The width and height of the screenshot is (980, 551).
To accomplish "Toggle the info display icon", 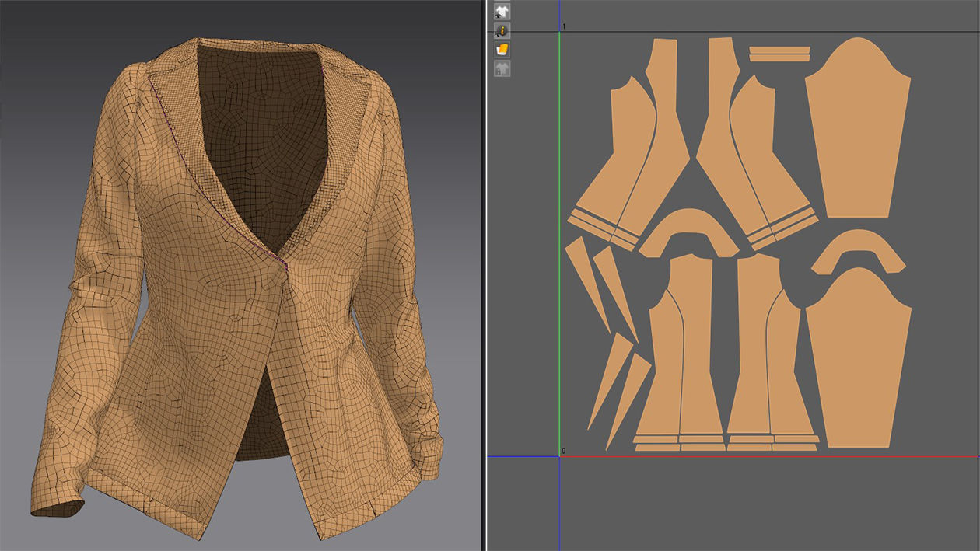I will coord(502,31).
